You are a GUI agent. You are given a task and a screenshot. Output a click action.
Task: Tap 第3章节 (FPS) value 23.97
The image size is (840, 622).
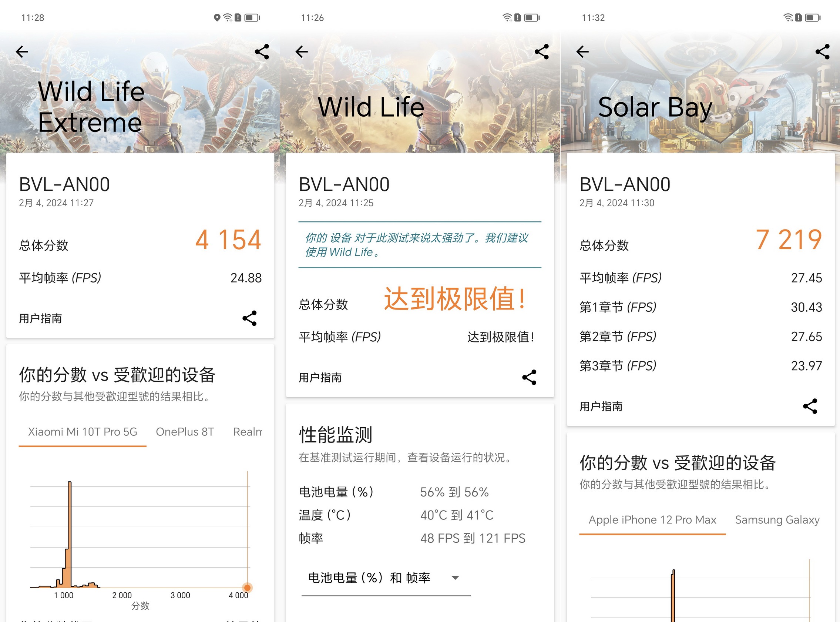tap(806, 366)
